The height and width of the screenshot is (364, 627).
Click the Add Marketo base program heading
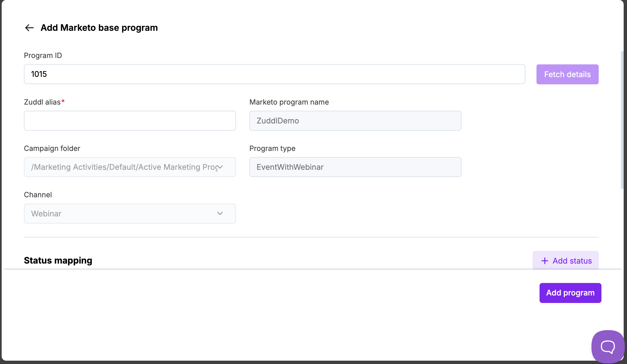[99, 28]
